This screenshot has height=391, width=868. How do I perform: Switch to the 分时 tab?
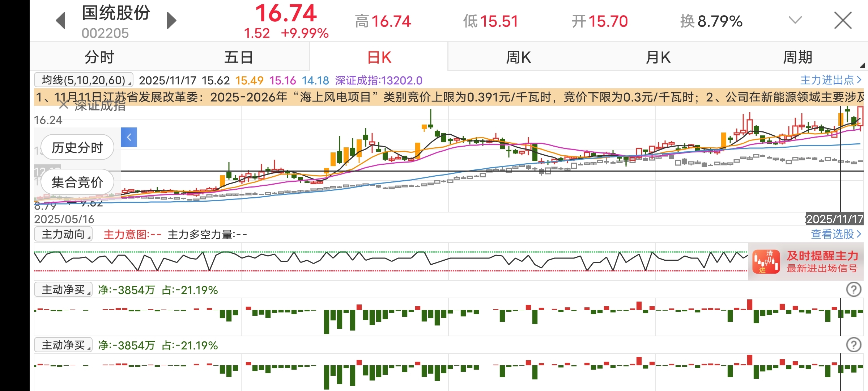click(99, 57)
